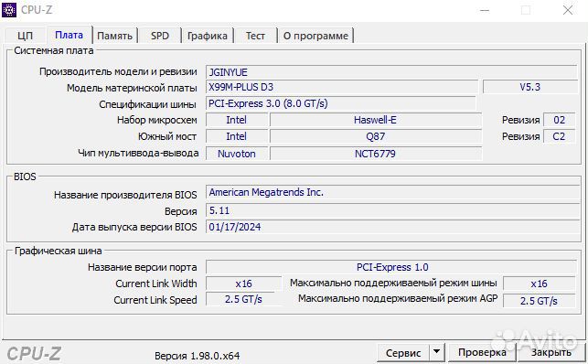Click the V5.3 revision field
Image resolution: width=588 pixels, height=364 pixels.
pos(529,87)
